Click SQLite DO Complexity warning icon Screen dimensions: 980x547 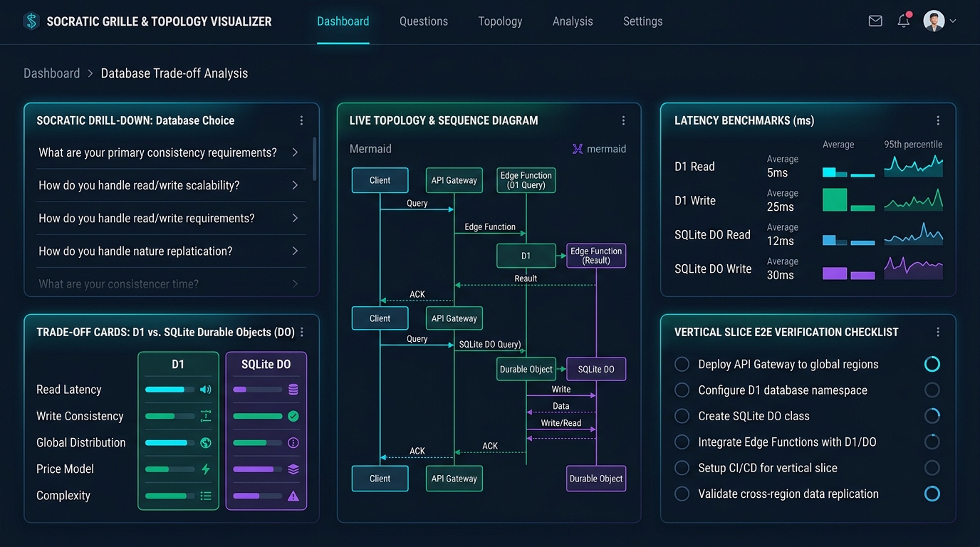click(x=293, y=496)
